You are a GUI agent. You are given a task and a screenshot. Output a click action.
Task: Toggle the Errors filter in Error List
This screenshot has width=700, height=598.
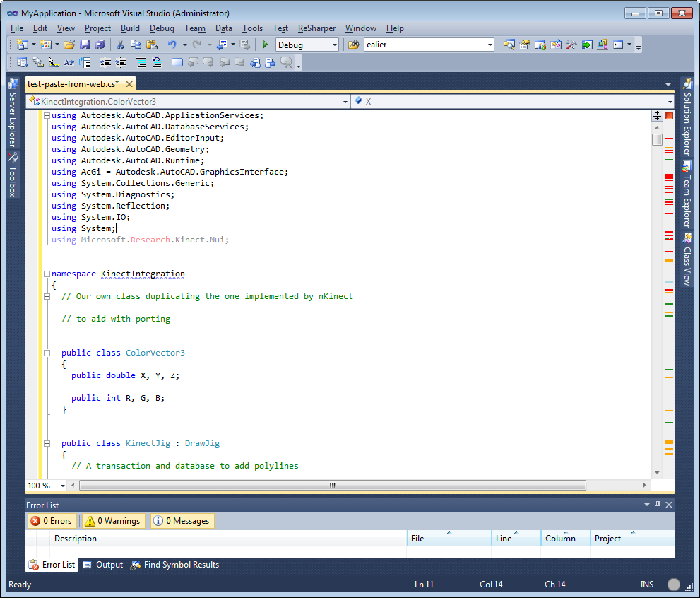51,521
